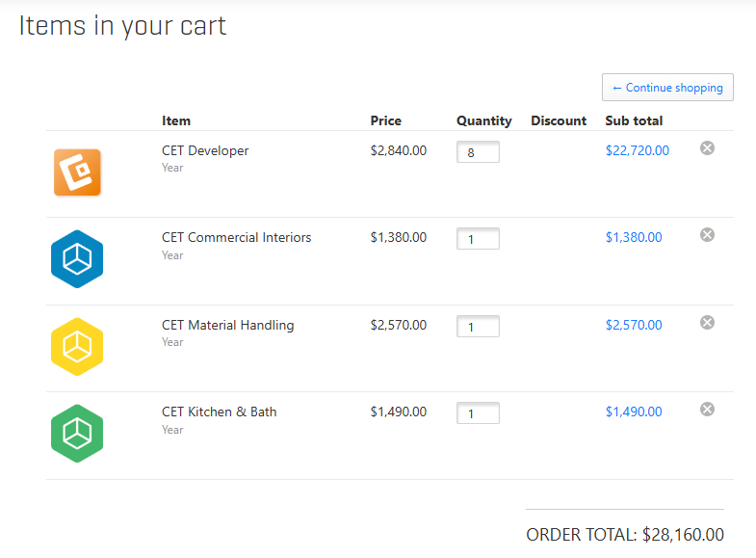Focus the quantity field for CET Developer
Screen dimensions: 756x558
tap(478, 152)
